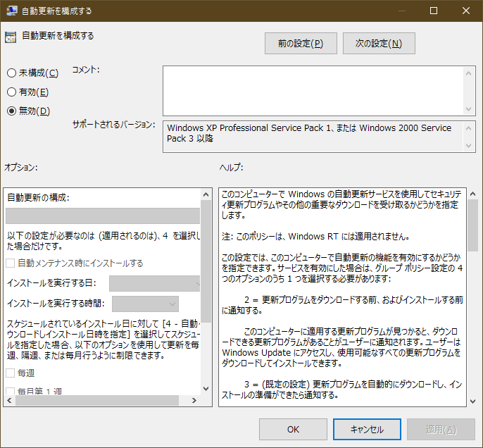Viewport: 483px width, 448px height.
Task: Click the 次の設定(N) button
Action: [x=379, y=44]
